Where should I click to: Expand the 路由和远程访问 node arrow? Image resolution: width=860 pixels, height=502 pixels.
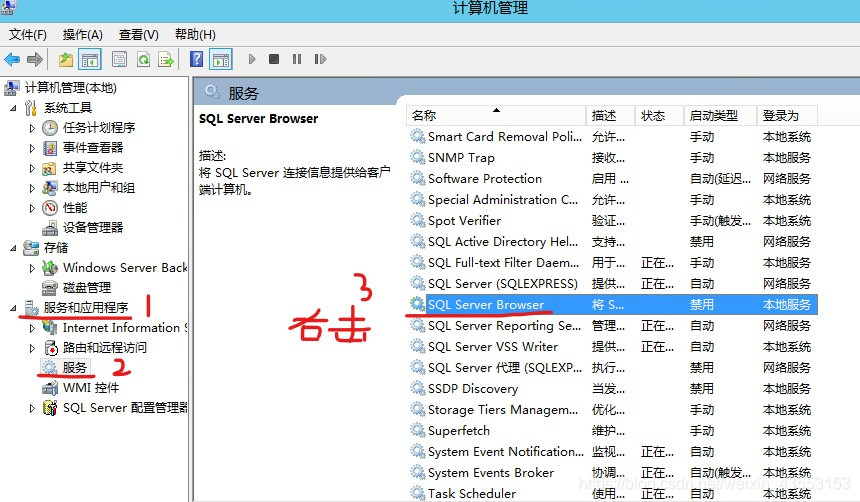tap(32, 348)
